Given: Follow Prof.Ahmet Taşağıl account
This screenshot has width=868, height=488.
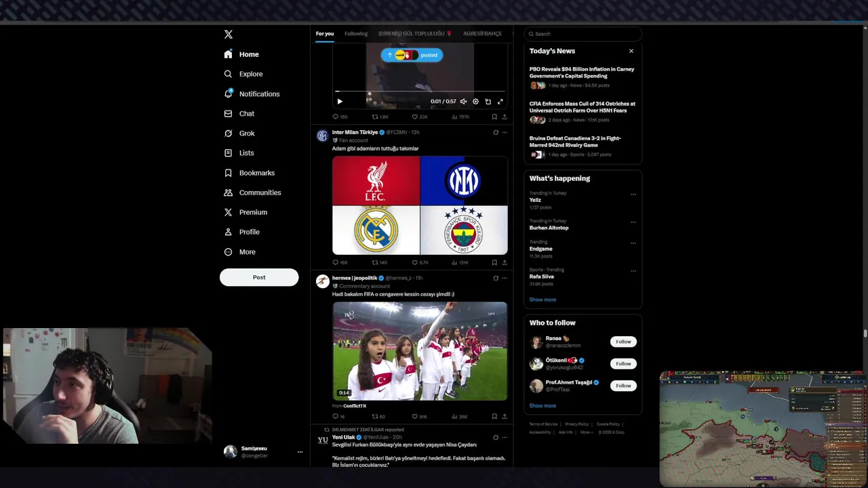Looking at the screenshot, I should (623, 386).
